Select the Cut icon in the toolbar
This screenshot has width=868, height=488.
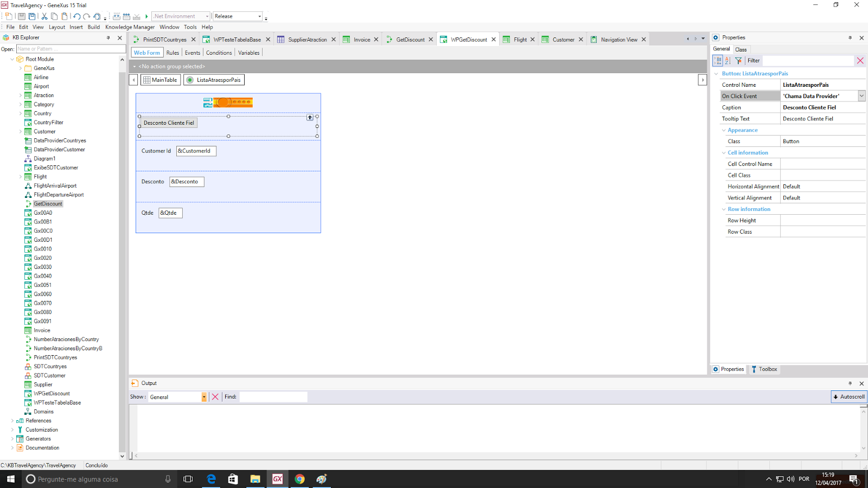(44, 16)
